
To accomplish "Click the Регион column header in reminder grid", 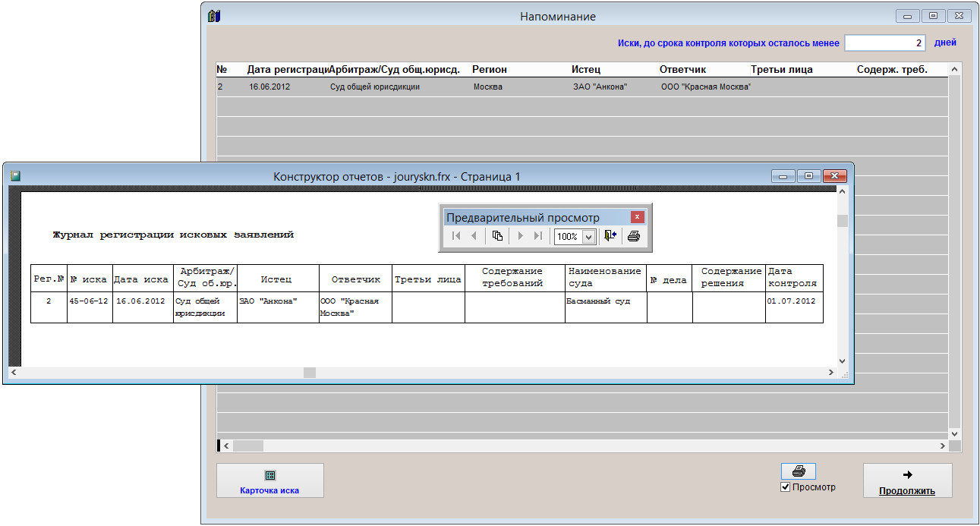I will click(x=490, y=70).
